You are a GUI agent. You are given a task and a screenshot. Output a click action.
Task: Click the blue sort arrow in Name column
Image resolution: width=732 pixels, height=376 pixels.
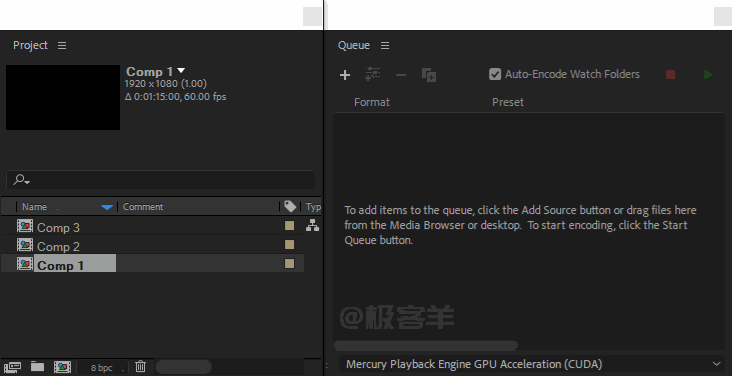point(107,207)
